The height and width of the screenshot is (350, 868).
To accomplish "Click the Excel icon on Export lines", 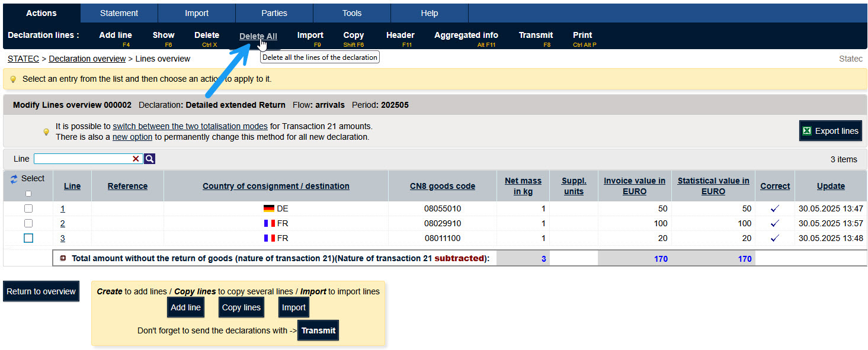I will 806,131.
